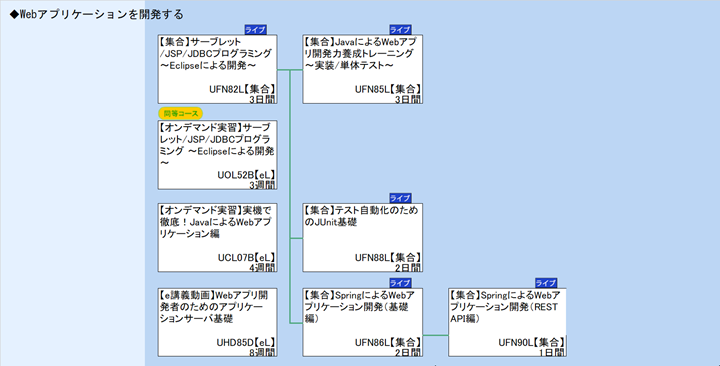Click the 3週間 duration in UOL52B box

click(x=262, y=185)
